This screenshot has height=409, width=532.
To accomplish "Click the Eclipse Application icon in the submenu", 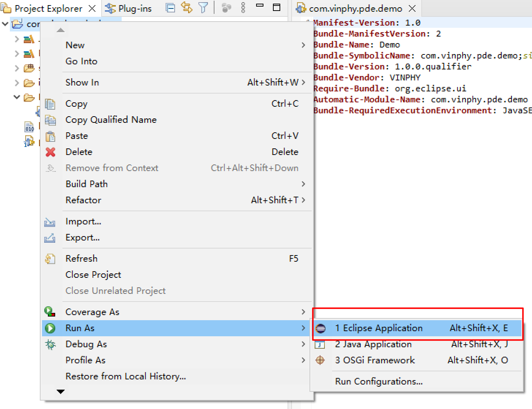I will pyautogui.click(x=320, y=328).
